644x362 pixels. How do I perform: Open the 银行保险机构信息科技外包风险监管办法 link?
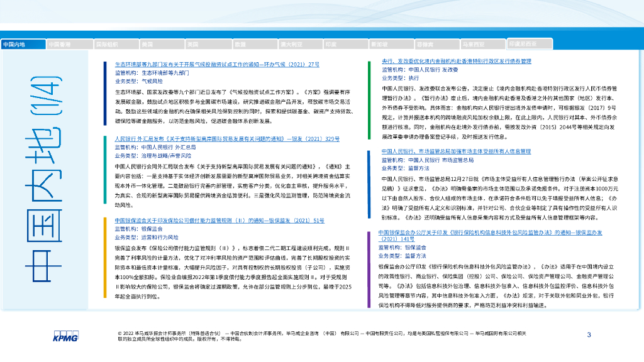click(490, 236)
